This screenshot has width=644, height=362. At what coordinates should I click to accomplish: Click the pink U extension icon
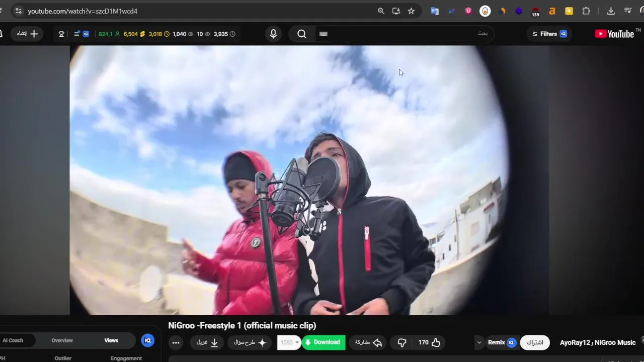[x=468, y=11]
